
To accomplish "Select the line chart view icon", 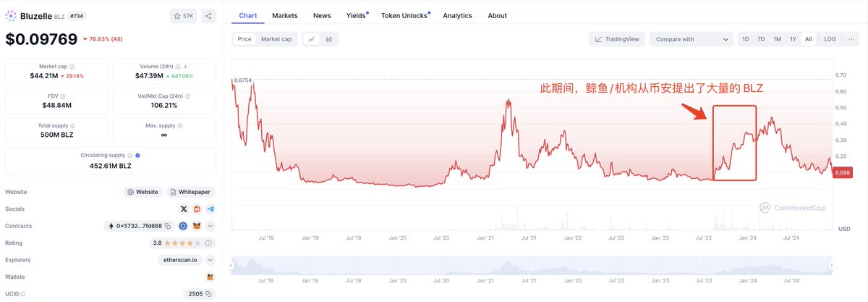I will (311, 39).
